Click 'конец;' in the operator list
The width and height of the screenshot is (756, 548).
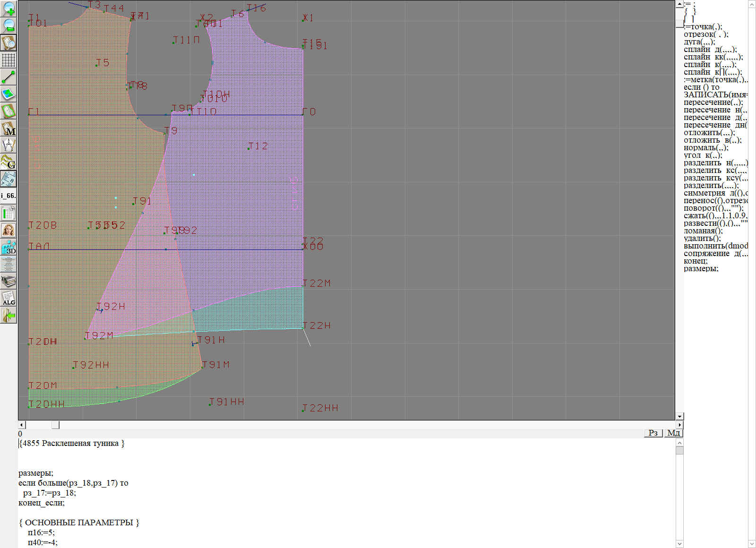click(x=696, y=261)
